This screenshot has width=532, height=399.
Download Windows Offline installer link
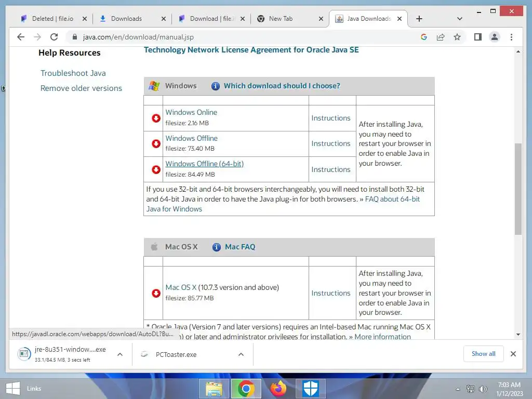click(x=191, y=138)
